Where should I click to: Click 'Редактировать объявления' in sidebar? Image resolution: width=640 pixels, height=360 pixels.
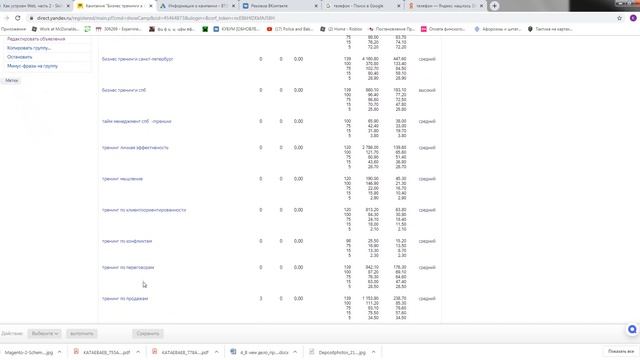[x=36, y=39]
